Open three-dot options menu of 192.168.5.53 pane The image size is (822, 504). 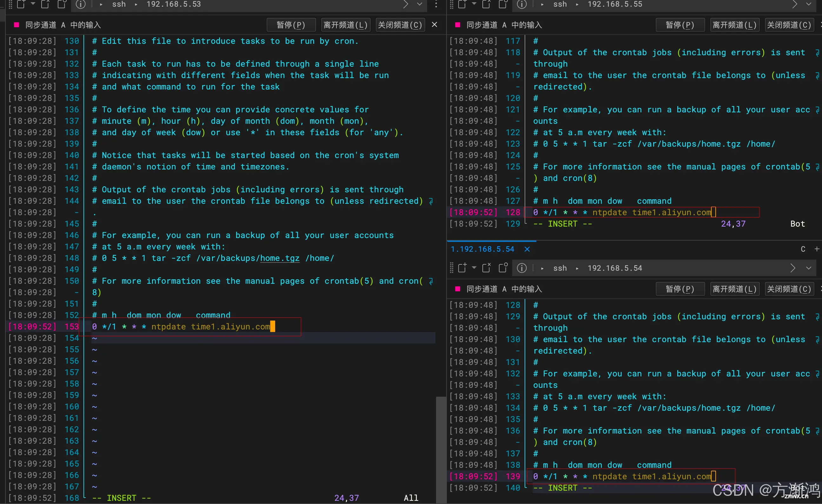coord(436,4)
